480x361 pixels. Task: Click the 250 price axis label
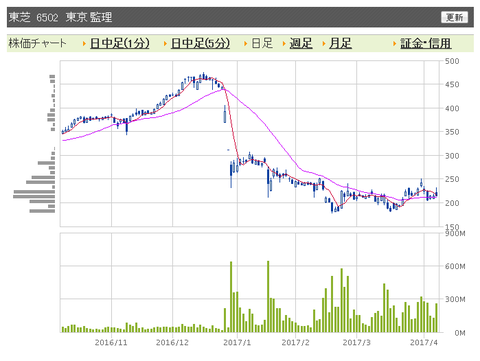[452, 179]
